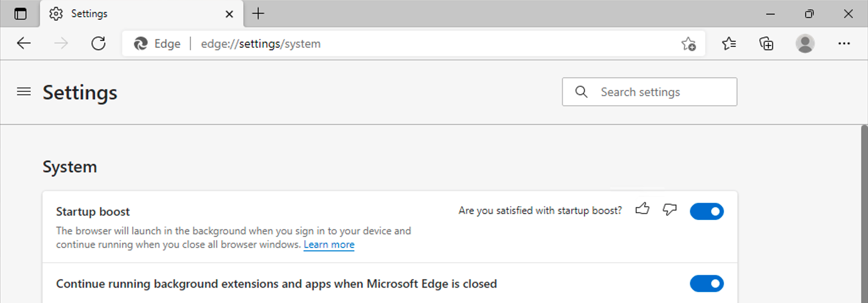This screenshot has height=303, width=868.
Task: Open the Learn more link
Action: [329, 245]
